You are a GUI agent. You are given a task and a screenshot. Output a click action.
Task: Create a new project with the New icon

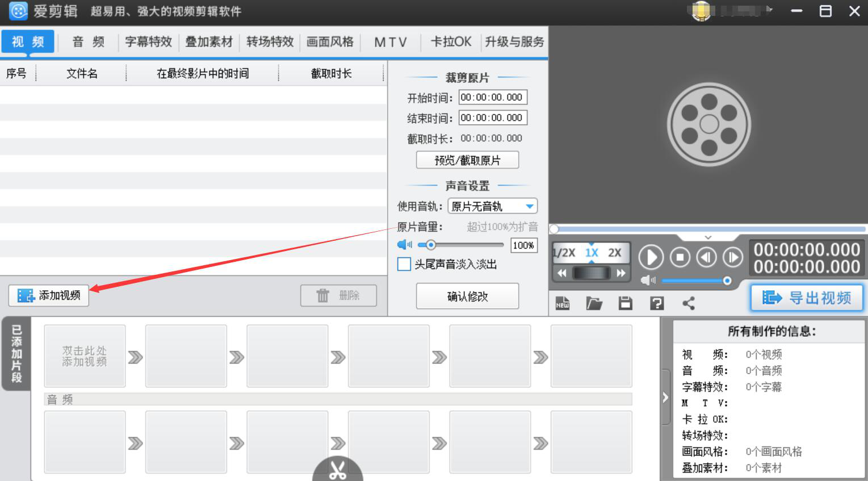tap(563, 303)
